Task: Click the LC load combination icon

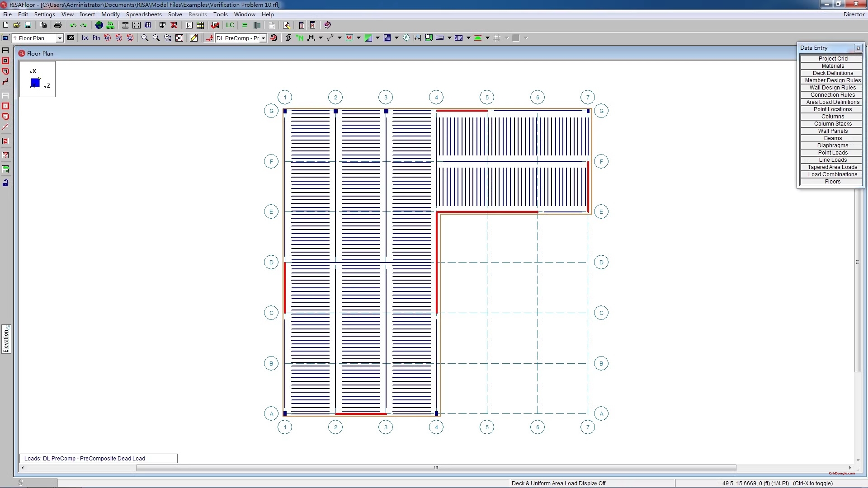Action: [230, 25]
